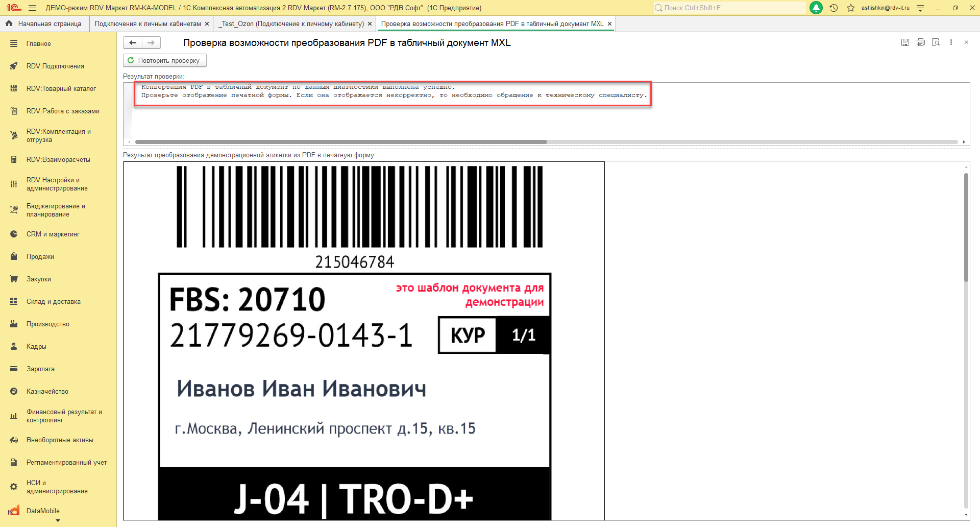980x527 pixels.
Task: Click the RDV:Комплектация и отгрузка icon
Action: 14,135
